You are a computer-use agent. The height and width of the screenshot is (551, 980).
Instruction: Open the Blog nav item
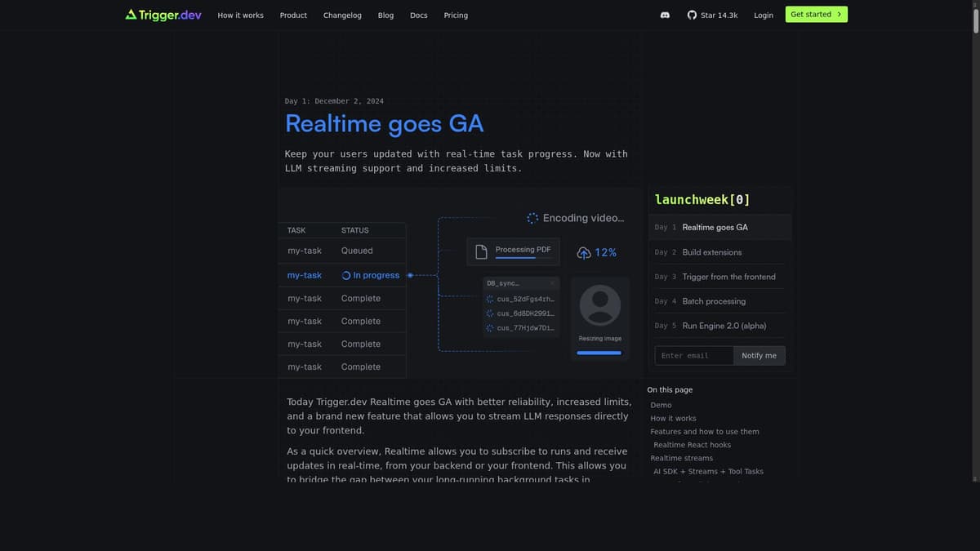tap(385, 15)
